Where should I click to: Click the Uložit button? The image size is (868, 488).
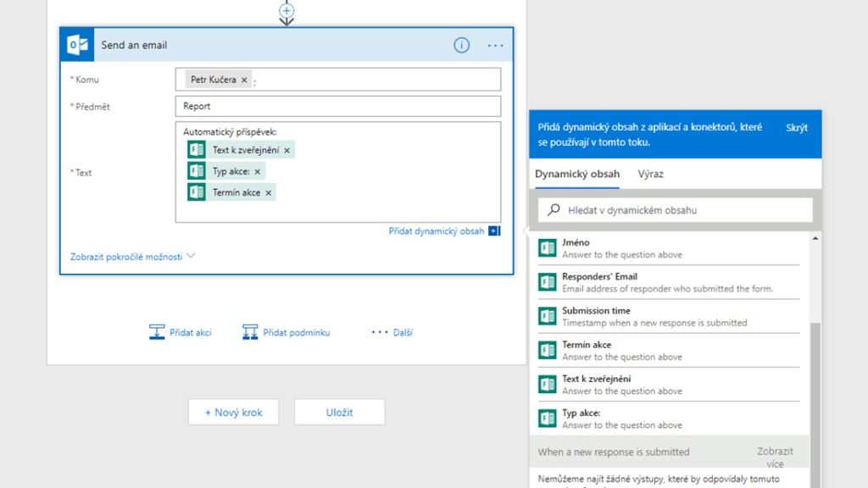coord(339,413)
